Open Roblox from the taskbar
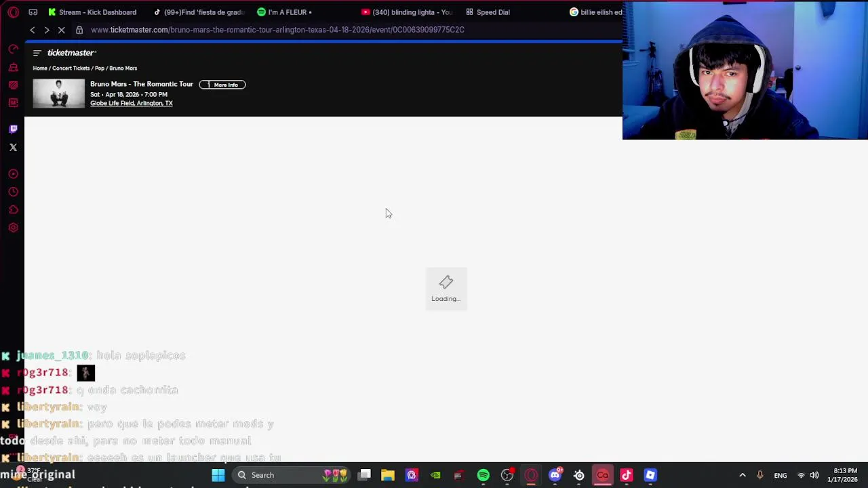Screen dimensions: 868x488 click(650, 475)
